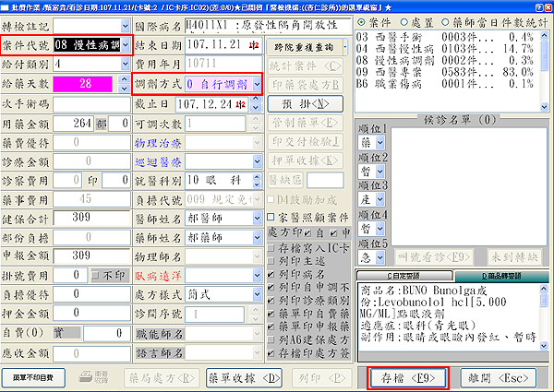Click calendar icon next to 截止日 field
The image size is (554, 392).
tap(252, 104)
